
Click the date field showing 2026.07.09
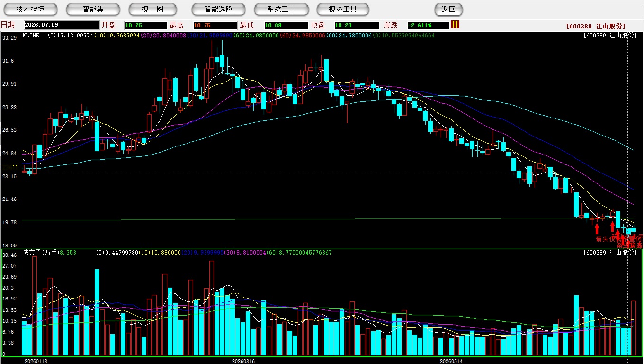point(61,25)
